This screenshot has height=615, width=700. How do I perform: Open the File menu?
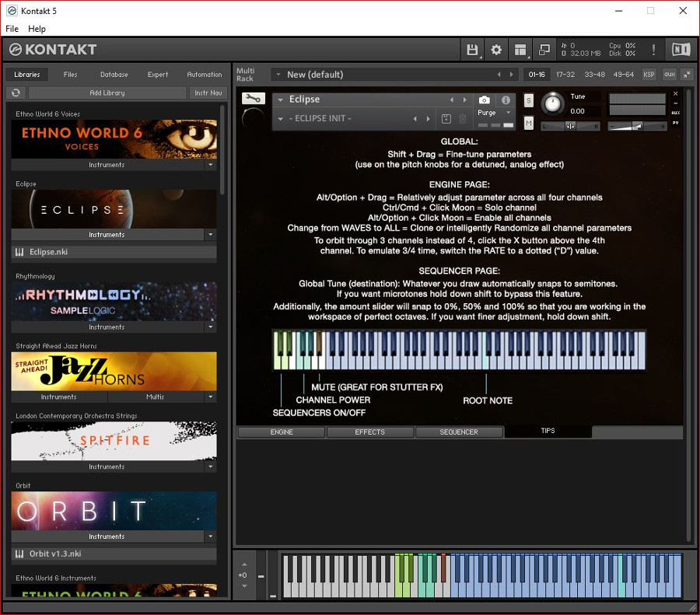pyautogui.click(x=12, y=29)
